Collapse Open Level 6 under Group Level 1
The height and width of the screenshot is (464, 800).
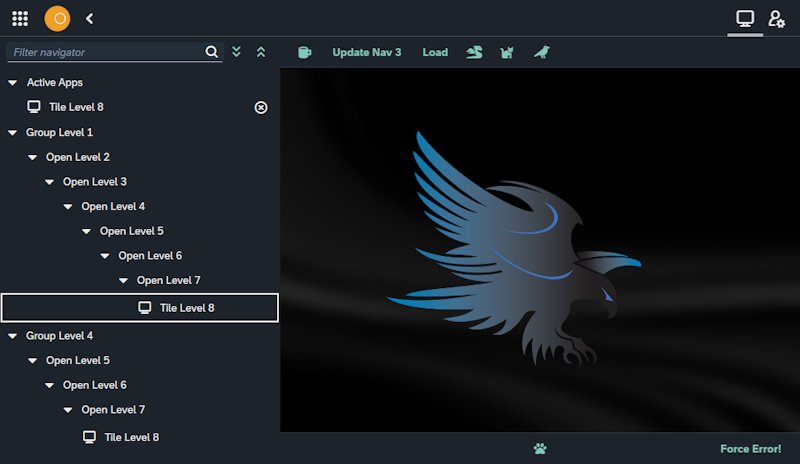point(105,256)
